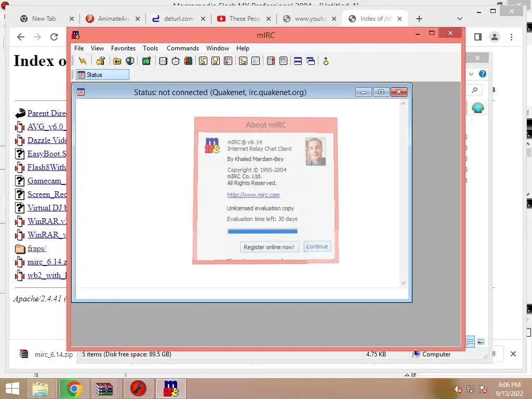This screenshot has width=532, height=399.
Task: Expand the ribbon chevron beside Help icon
Action: point(471,74)
